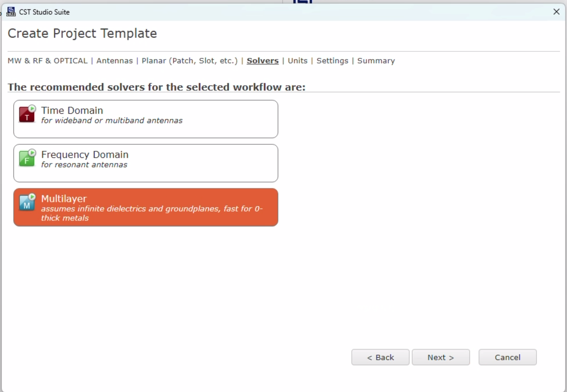Click the CST Studio Suite title bar icon

(x=11, y=12)
